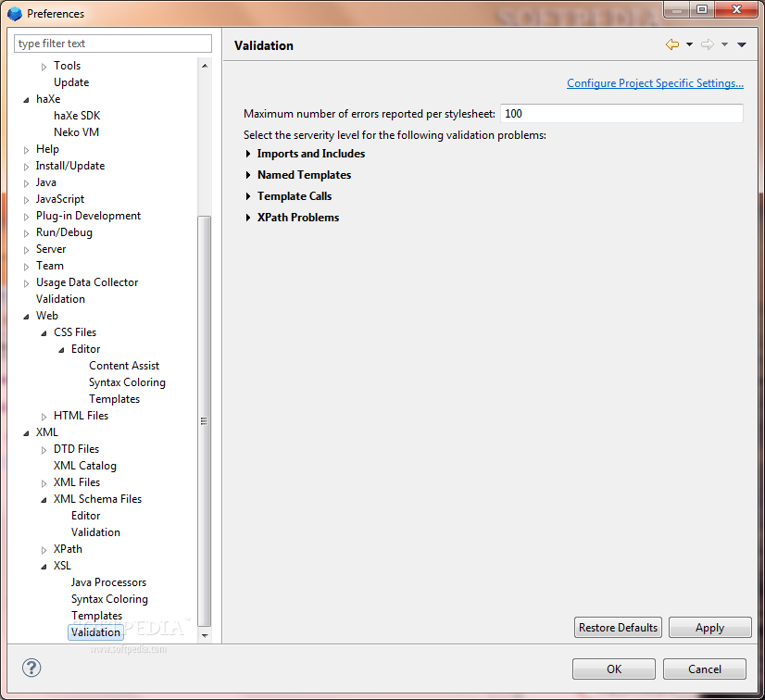The image size is (765, 700).
Task: Click the tree scrollbar up arrow
Action: click(x=205, y=66)
